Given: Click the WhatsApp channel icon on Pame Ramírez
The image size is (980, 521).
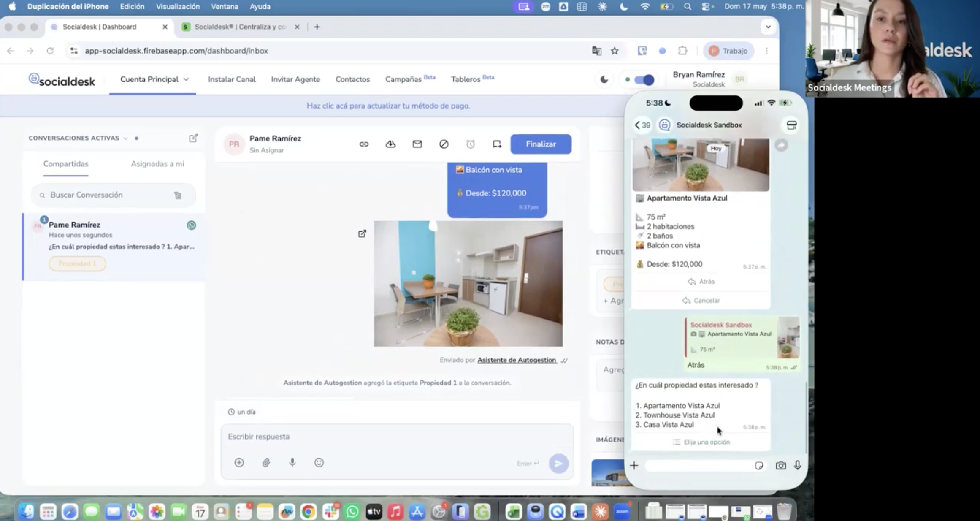Looking at the screenshot, I should pos(191,225).
